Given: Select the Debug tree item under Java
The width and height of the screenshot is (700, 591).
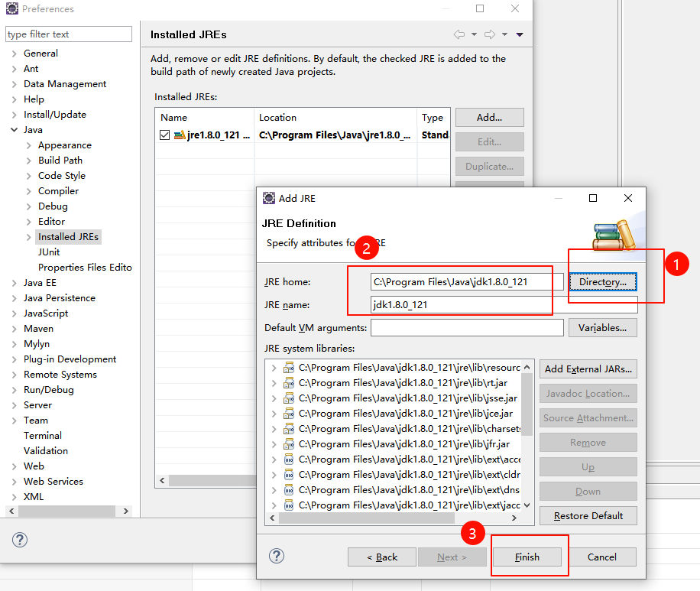Looking at the screenshot, I should click(53, 206).
